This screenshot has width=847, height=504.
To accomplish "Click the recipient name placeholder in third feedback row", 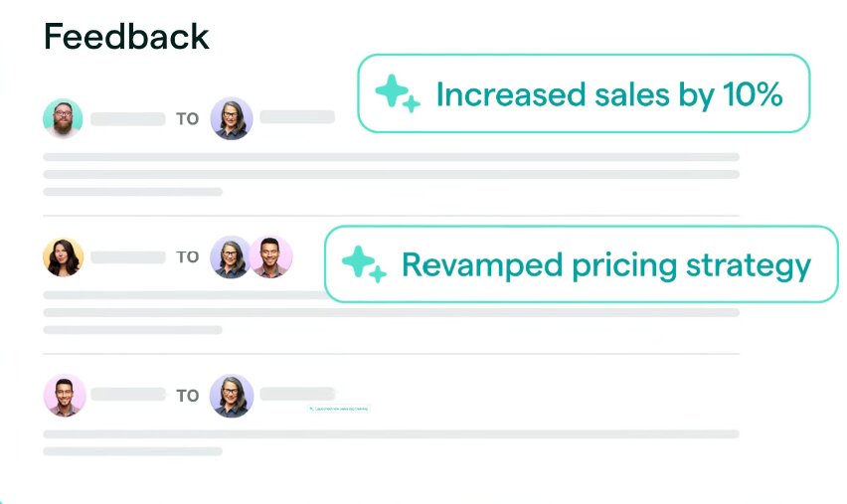I will tap(296, 394).
